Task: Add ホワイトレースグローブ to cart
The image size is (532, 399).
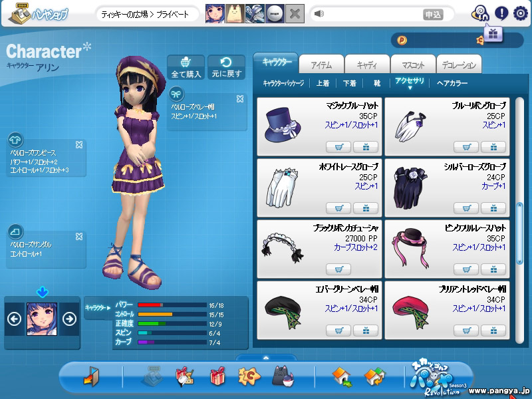Action: click(x=338, y=208)
